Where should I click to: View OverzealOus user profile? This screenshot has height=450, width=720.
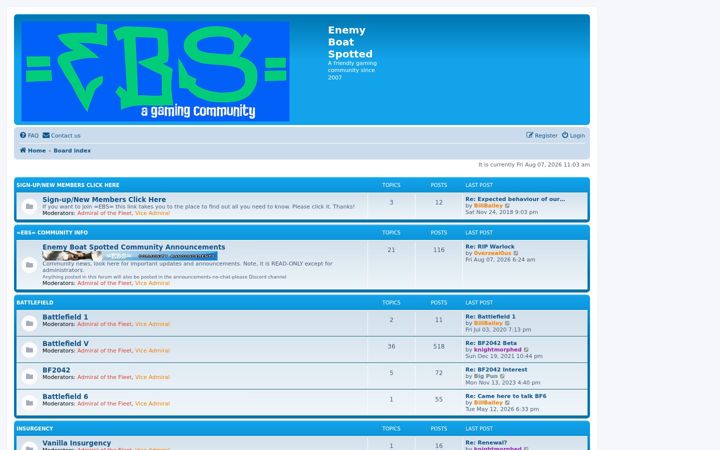click(x=492, y=253)
